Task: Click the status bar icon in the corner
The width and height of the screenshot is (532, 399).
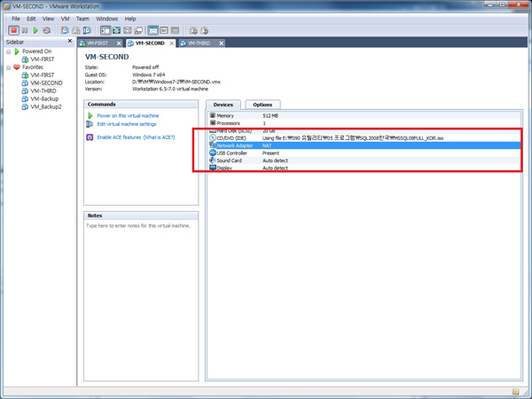Action: coord(515,392)
